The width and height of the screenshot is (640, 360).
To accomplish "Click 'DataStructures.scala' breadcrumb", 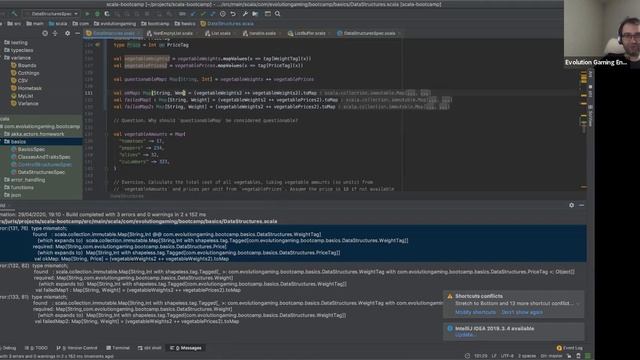I will 227,24.
